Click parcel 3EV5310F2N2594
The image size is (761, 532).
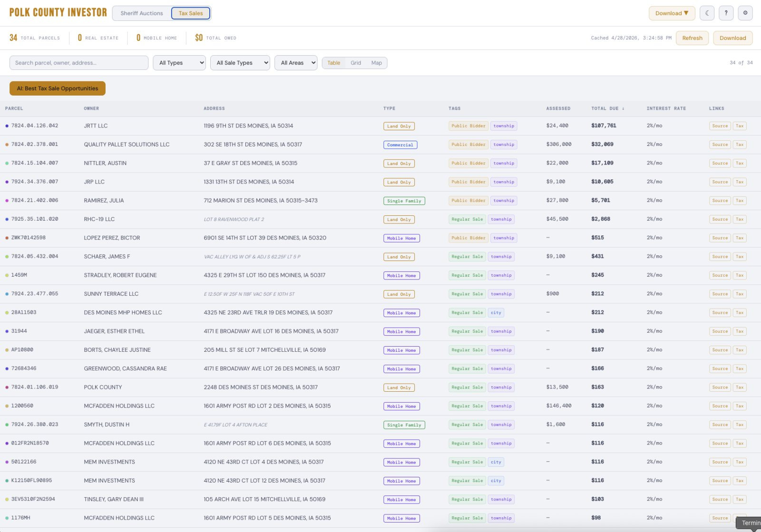coord(33,499)
